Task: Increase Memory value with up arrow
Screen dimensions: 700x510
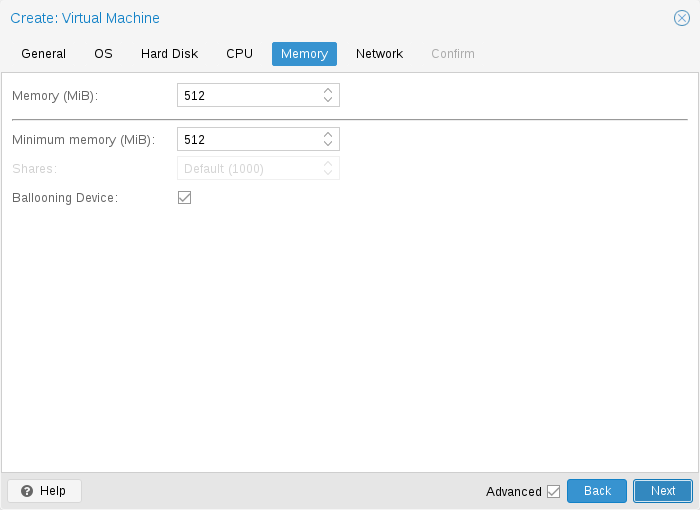Action: tap(328, 90)
